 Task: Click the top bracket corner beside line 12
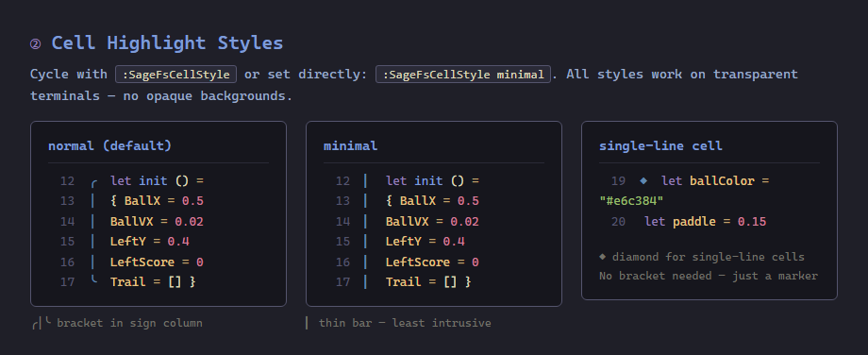click(94, 183)
